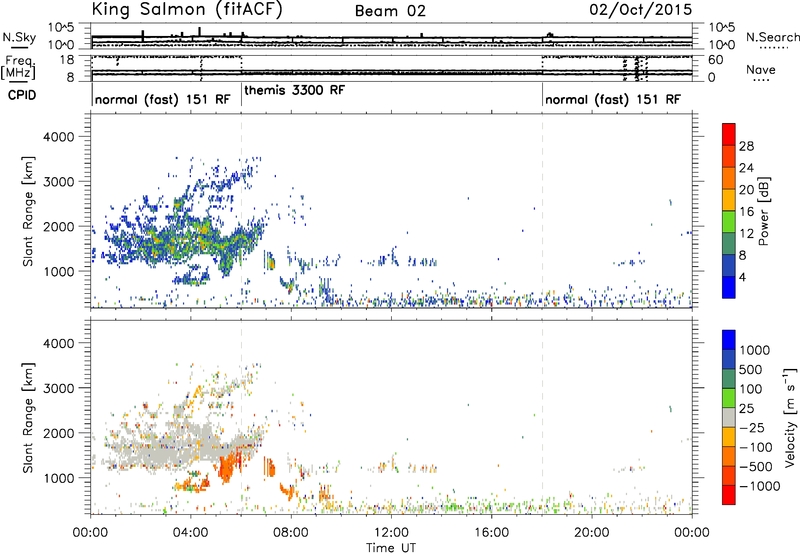Pick the light green 12–16 dB Power swatch
This screenshot has width=800, height=554.
click(x=729, y=221)
